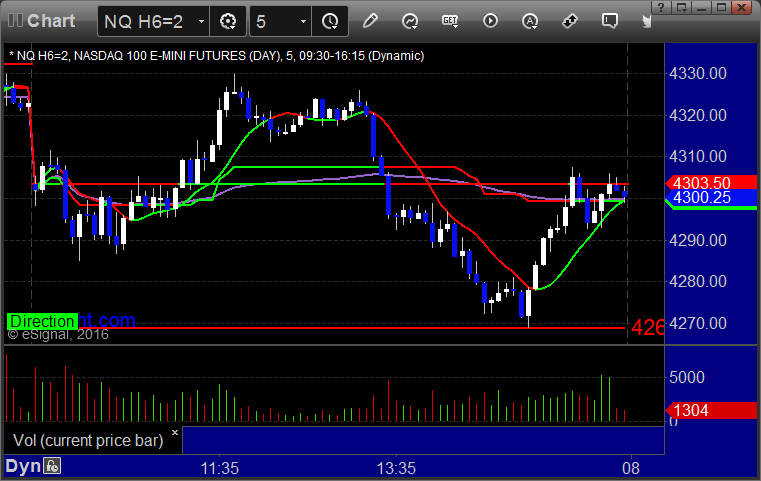Open the chart comment bubble icon
Screen dimensions: 761x481
(x=610, y=21)
